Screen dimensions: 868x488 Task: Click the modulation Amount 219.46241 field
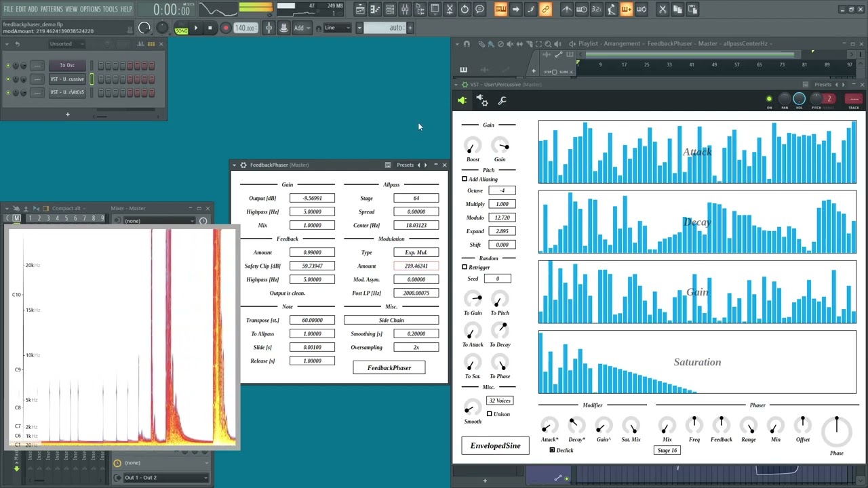[x=416, y=266]
